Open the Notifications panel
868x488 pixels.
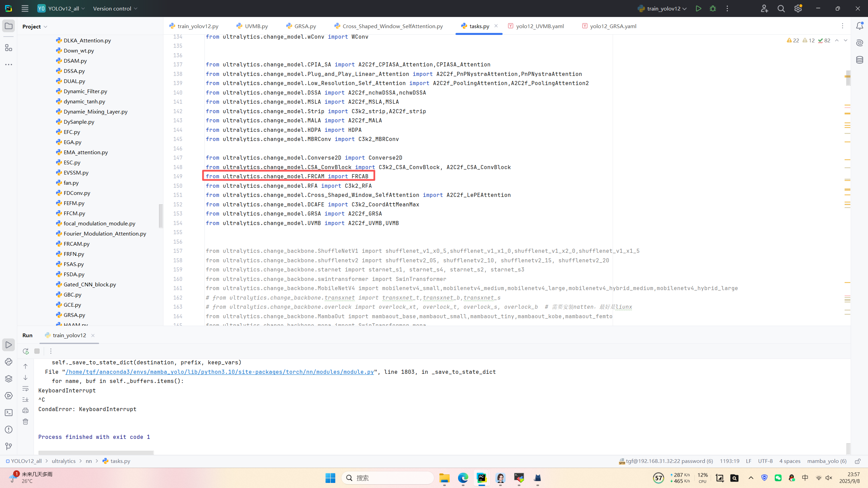point(860,26)
